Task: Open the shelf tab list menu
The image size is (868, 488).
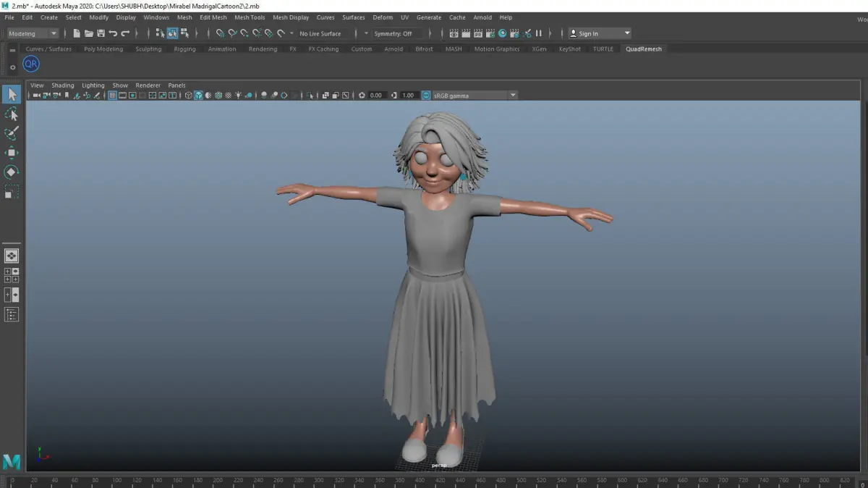Action: (12, 49)
